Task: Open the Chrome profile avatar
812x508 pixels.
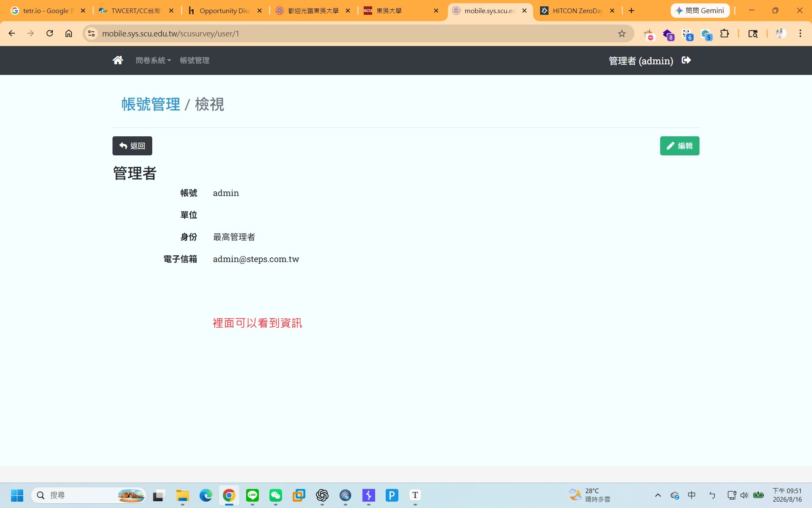Action: 781,33
